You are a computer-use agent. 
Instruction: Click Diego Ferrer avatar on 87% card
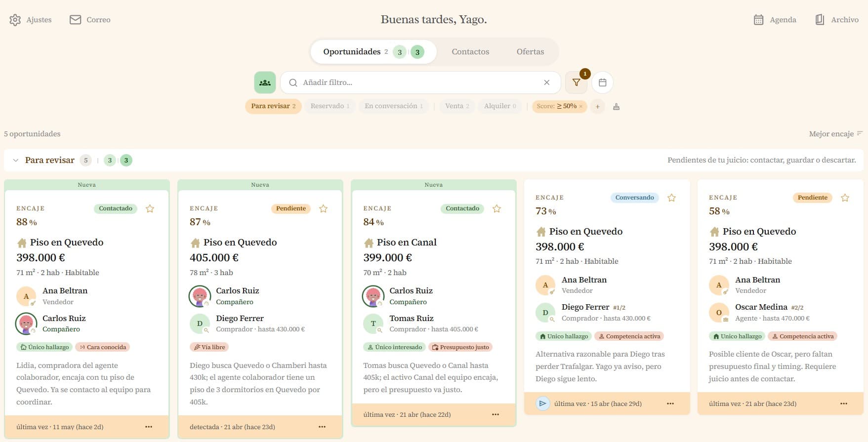[x=200, y=323]
